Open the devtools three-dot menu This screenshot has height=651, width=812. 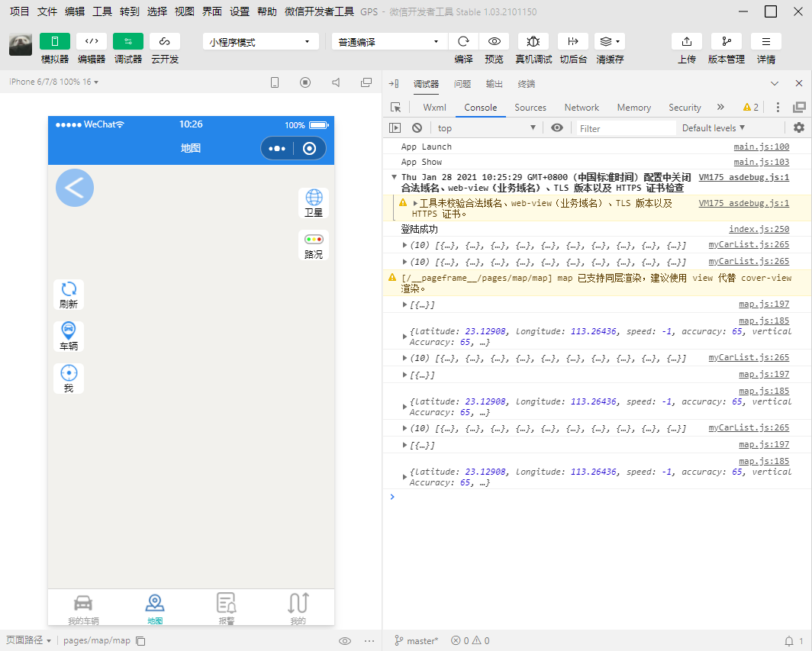tap(778, 107)
